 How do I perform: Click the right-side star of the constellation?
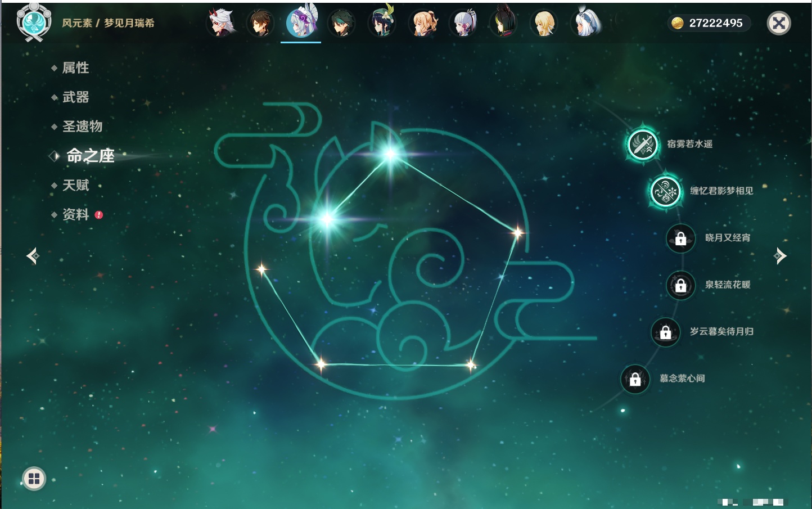[517, 232]
